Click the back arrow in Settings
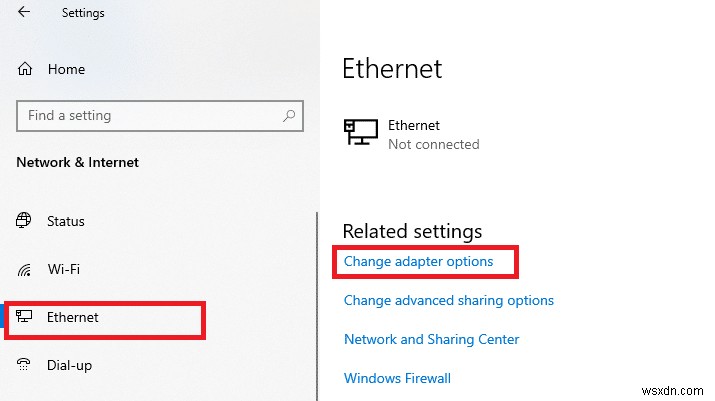Viewport: 715px width, 401px height. (x=24, y=13)
